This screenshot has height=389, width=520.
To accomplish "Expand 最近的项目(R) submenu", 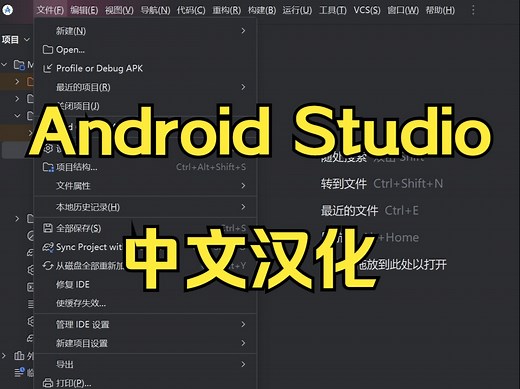I will [x=145, y=87].
